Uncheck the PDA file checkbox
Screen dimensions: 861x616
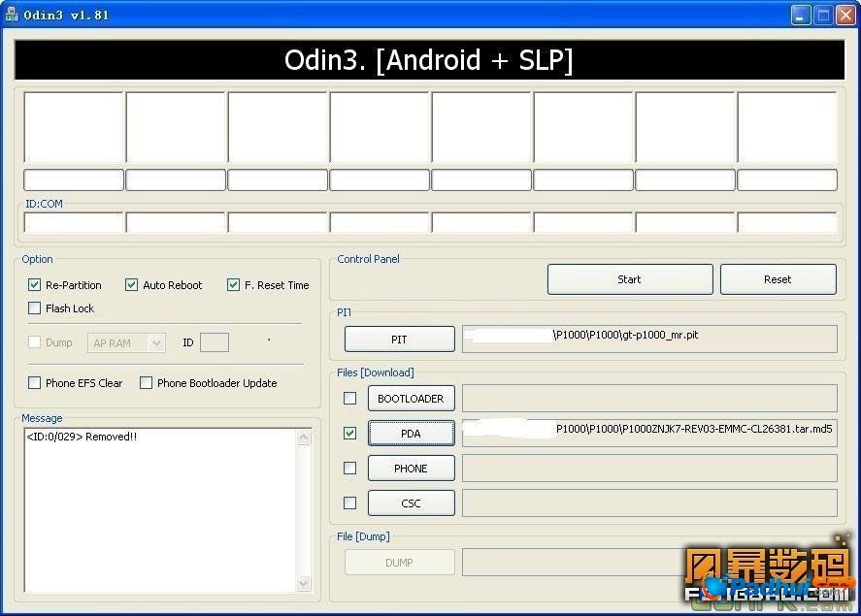pos(349,434)
